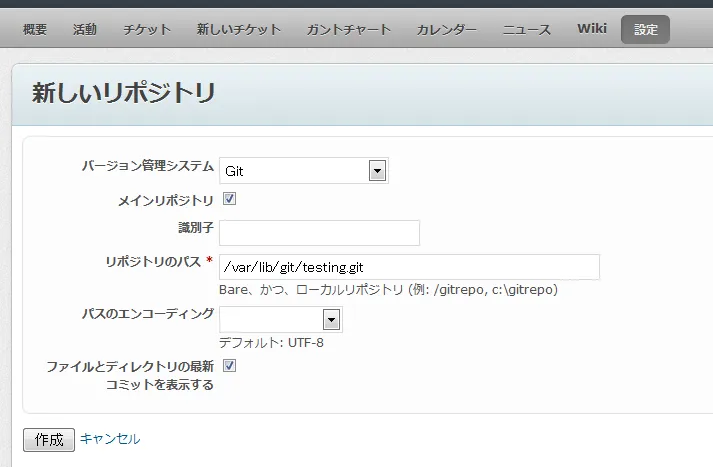Show the ガントチャート tab
Image resolution: width=713 pixels, height=467 pixels.
pos(349,30)
